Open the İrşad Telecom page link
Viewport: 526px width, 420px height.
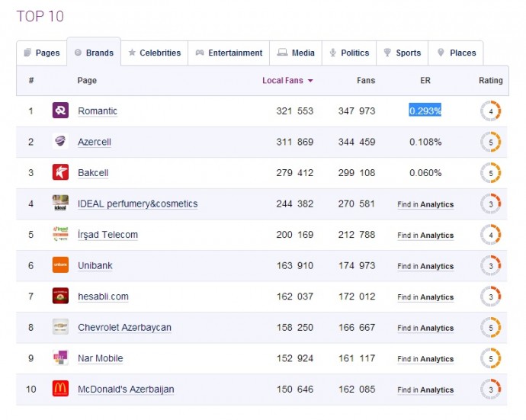coord(107,235)
